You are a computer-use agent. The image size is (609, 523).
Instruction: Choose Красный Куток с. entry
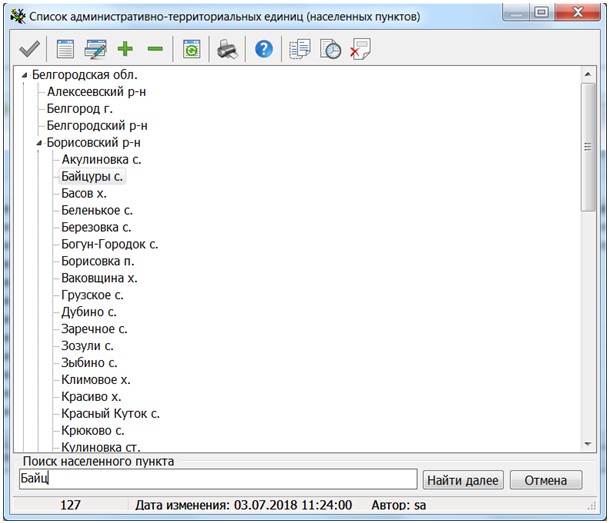110,414
